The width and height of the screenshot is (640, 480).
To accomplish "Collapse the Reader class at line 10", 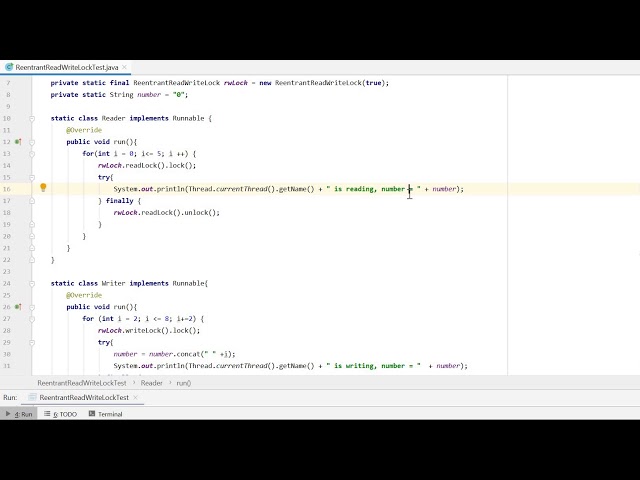I will coord(32,118).
